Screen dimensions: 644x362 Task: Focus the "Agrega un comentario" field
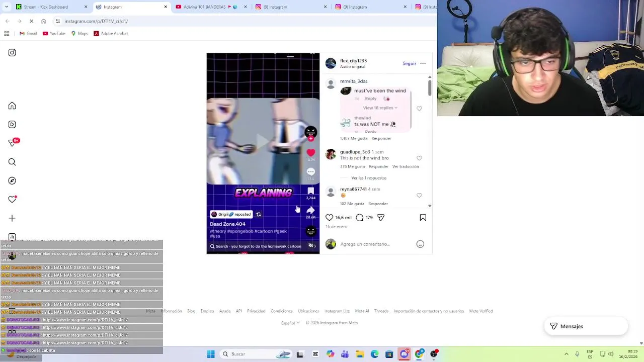pos(375,244)
